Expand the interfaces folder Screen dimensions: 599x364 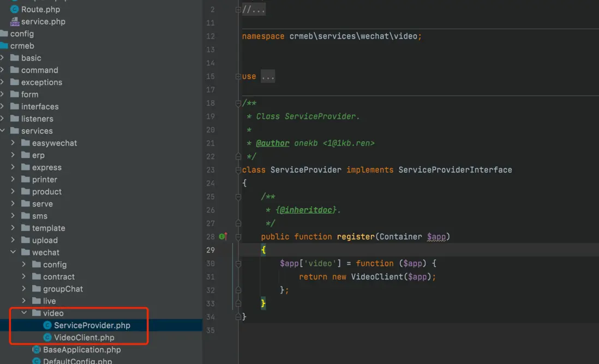2,106
